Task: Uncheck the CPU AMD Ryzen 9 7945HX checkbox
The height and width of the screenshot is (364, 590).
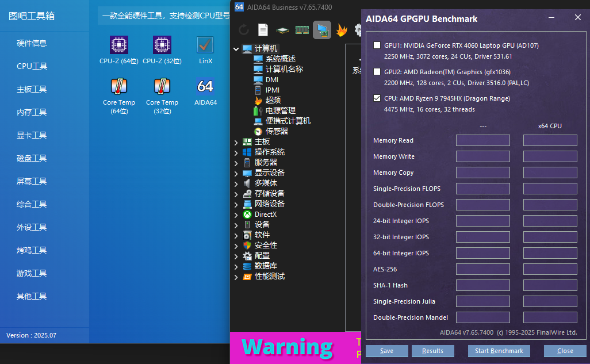Action: (377, 98)
